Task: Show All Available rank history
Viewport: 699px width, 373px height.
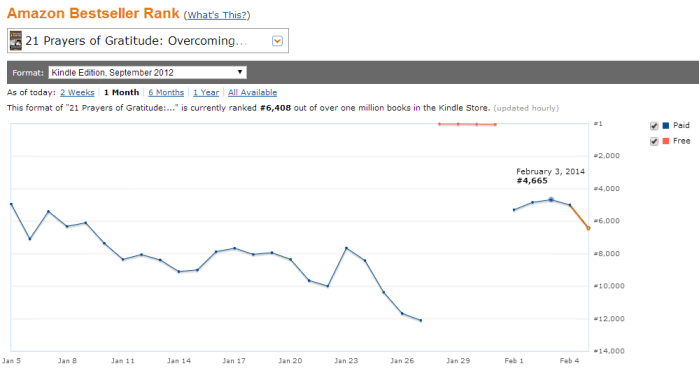Action: tap(252, 92)
